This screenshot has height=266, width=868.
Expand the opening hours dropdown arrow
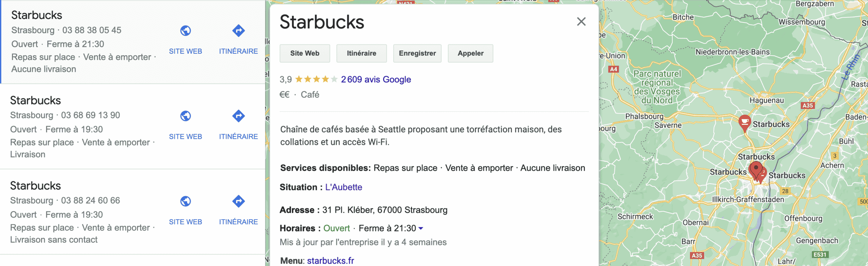pos(421,228)
